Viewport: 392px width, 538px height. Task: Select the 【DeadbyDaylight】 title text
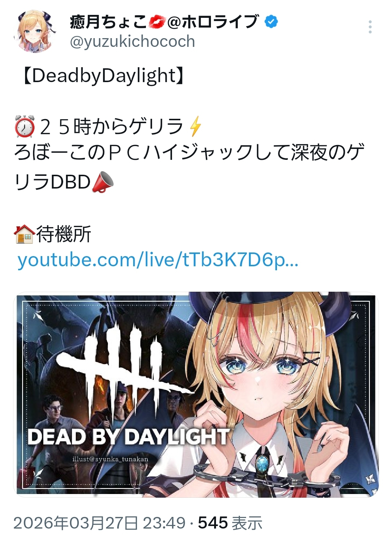click(103, 76)
